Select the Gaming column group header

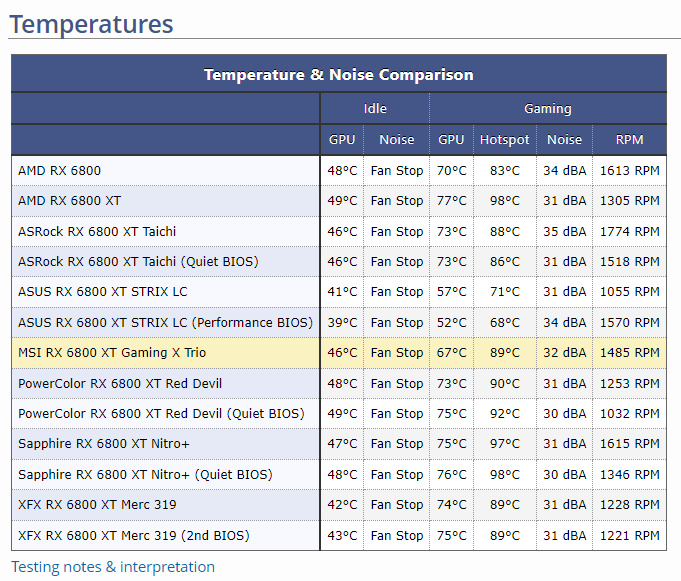(548, 108)
